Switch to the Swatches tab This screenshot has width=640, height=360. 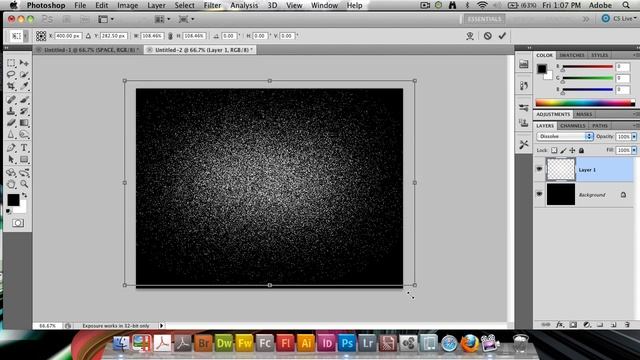[x=571, y=55]
